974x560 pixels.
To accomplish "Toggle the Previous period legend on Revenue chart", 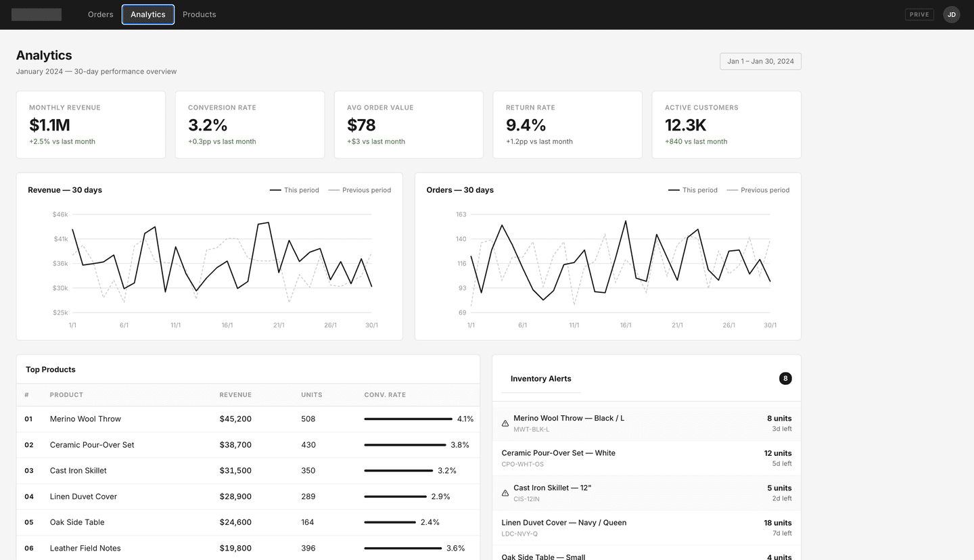I will tap(360, 190).
